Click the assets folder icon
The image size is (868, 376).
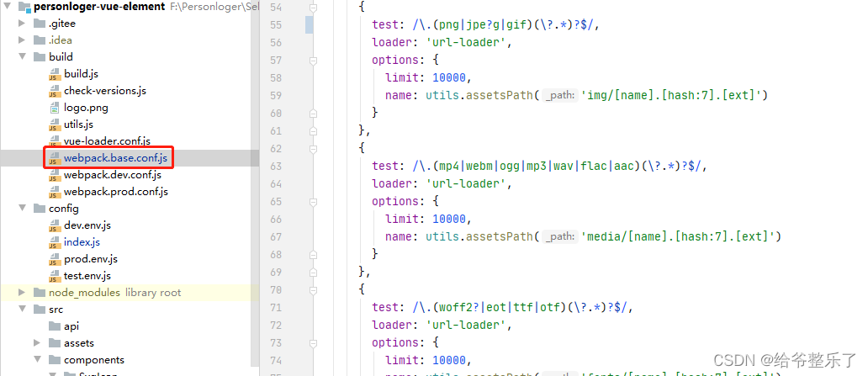point(54,343)
